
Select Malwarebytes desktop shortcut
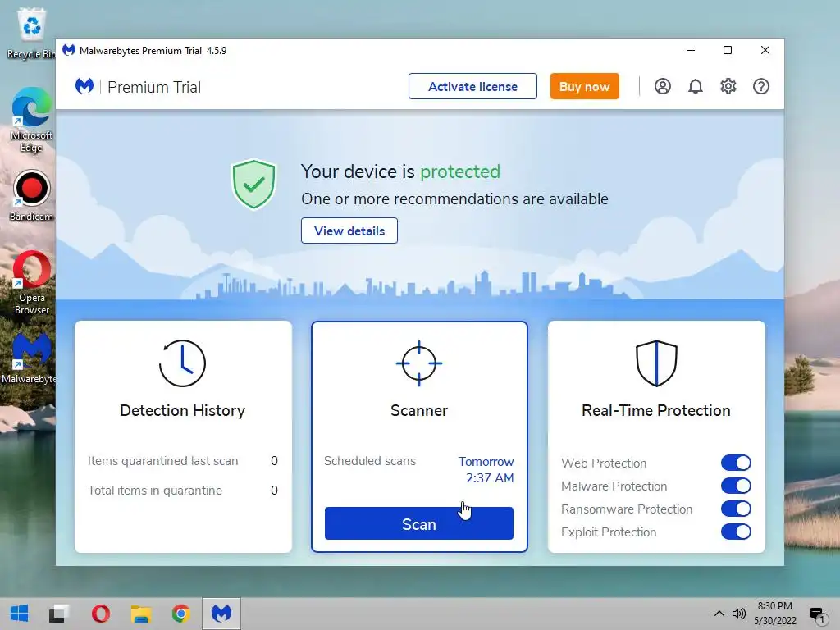click(x=30, y=359)
